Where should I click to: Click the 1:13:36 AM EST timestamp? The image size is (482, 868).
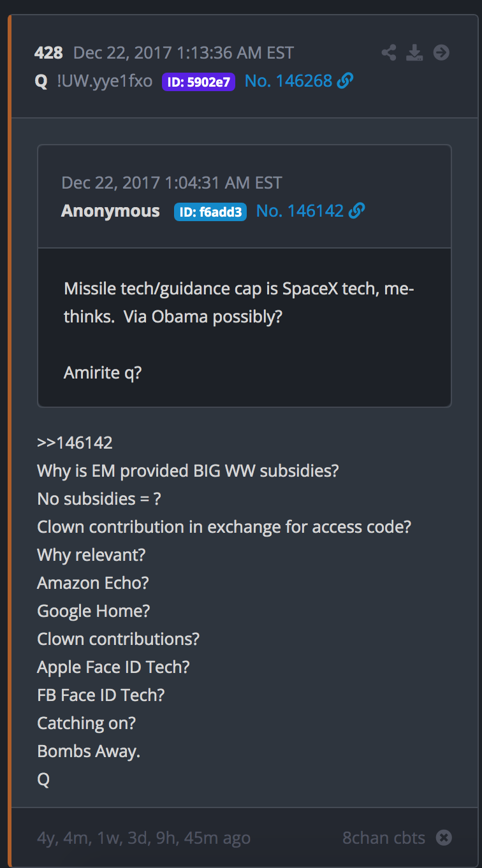point(184,53)
